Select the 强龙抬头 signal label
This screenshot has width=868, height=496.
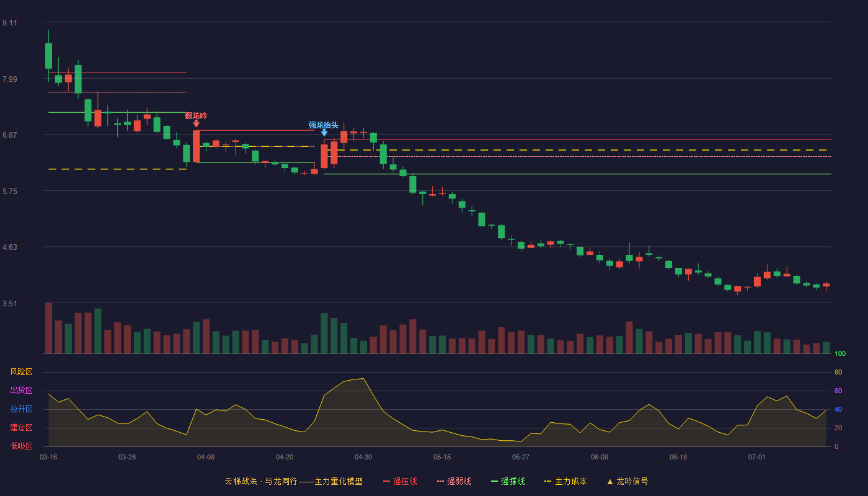[324, 125]
